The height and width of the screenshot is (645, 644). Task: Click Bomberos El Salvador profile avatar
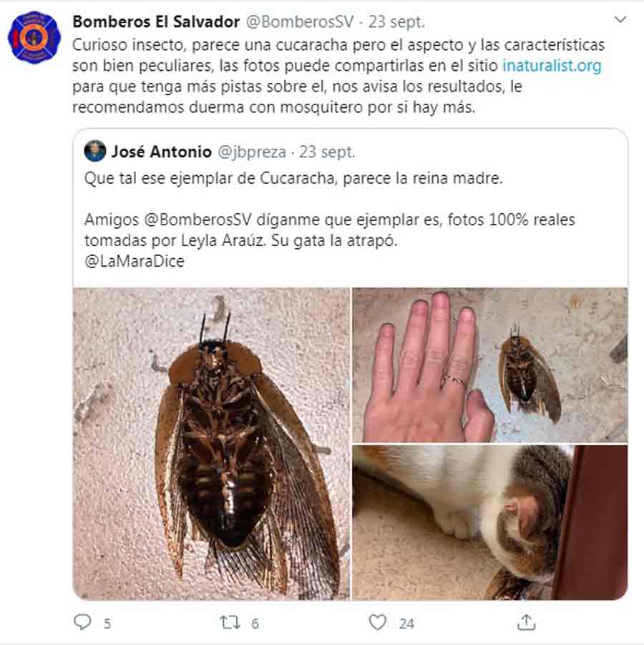[34, 37]
